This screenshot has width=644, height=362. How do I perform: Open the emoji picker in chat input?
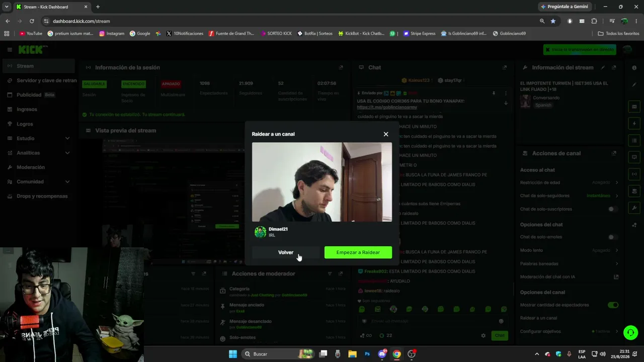click(x=501, y=321)
